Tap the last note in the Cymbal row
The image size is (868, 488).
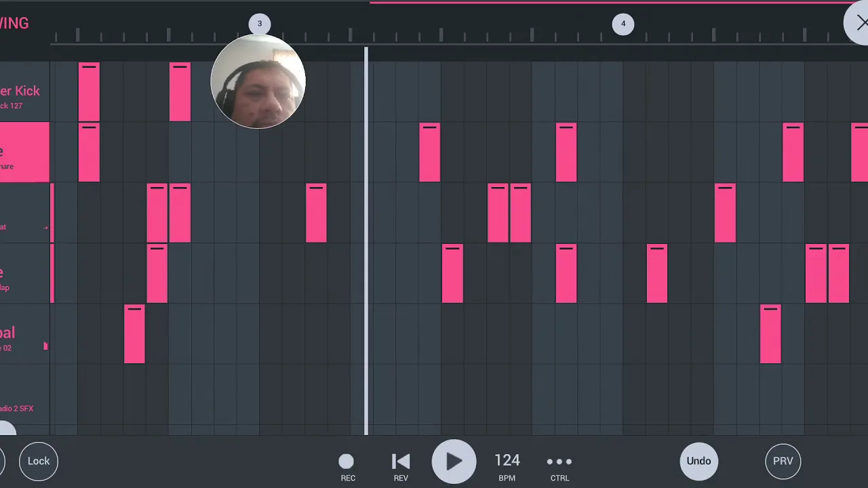click(x=770, y=334)
